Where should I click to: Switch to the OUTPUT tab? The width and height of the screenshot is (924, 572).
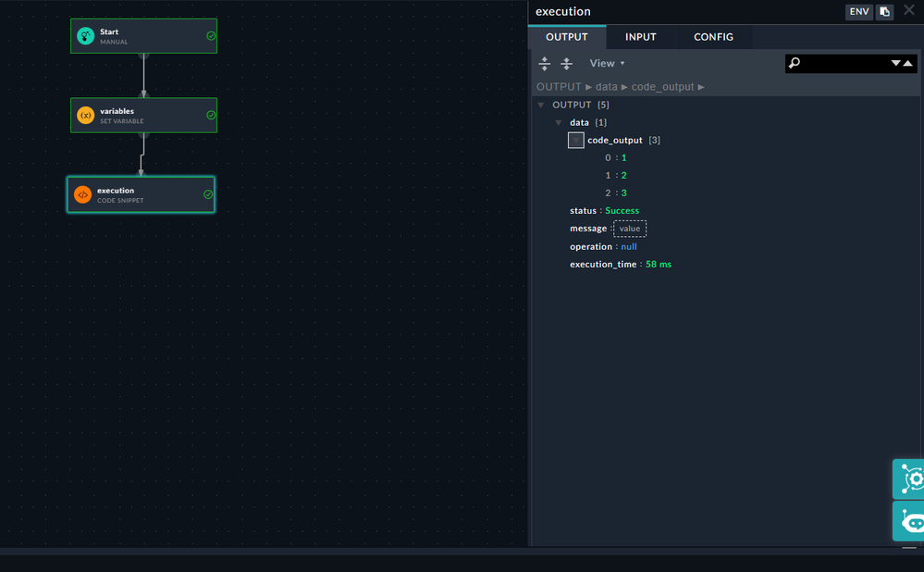pyautogui.click(x=567, y=37)
